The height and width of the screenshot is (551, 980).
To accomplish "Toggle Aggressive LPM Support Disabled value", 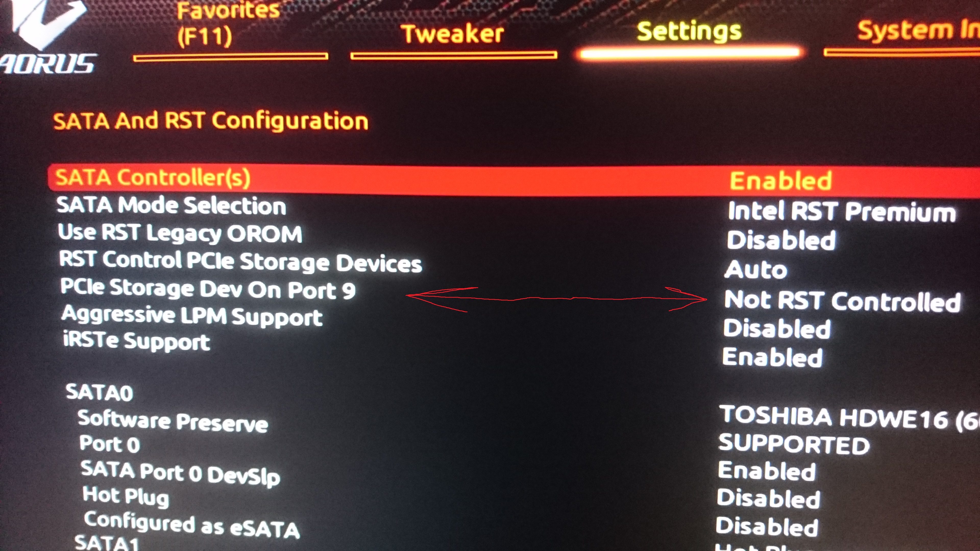I will [777, 329].
